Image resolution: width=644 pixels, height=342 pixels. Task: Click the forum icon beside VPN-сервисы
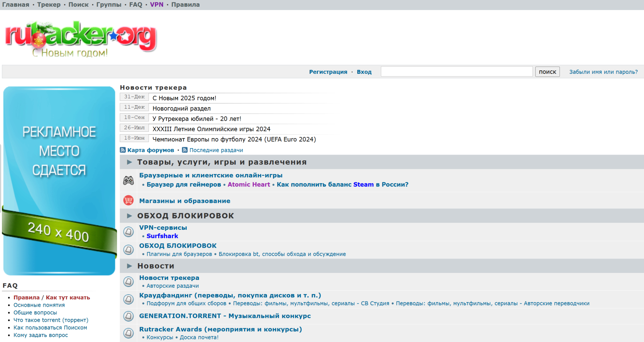point(128,232)
